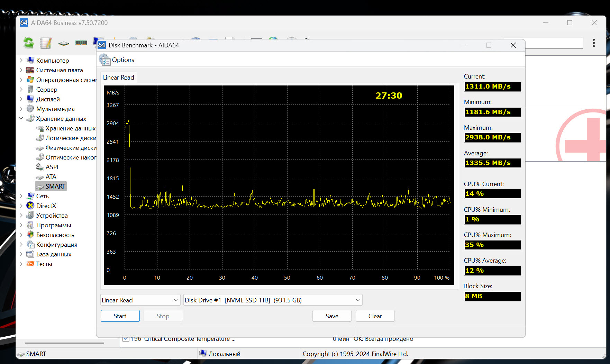Select the Программы software icon
Image resolution: width=610 pixels, height=364 pixels.
(30, 225)
